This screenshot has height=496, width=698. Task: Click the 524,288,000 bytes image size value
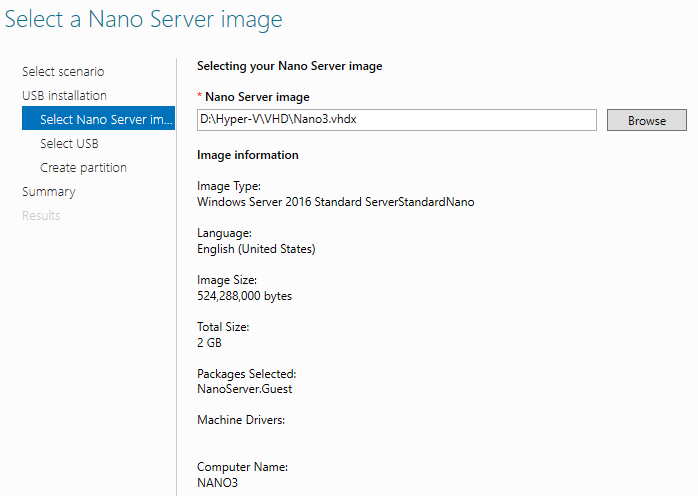pos(244,296)
